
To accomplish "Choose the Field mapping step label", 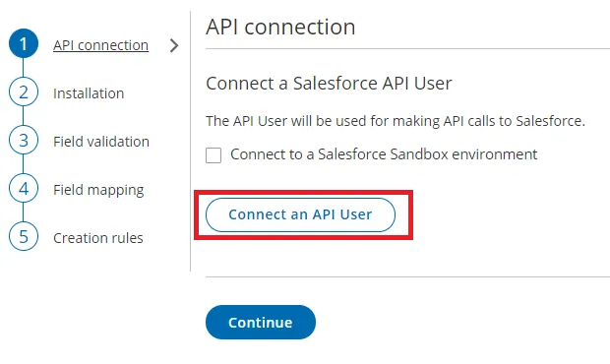I will click(x=98, y=190).
